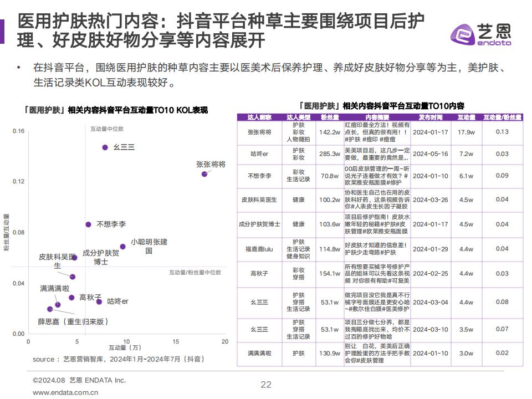Click the 张张将将 data point in the scatter chart
Screen dimensions: 532x399
pos(204,174)
